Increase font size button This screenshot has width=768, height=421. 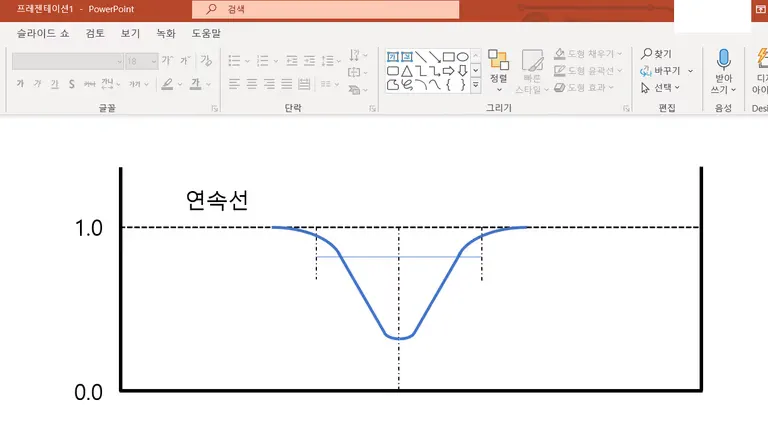coord(168,60)
